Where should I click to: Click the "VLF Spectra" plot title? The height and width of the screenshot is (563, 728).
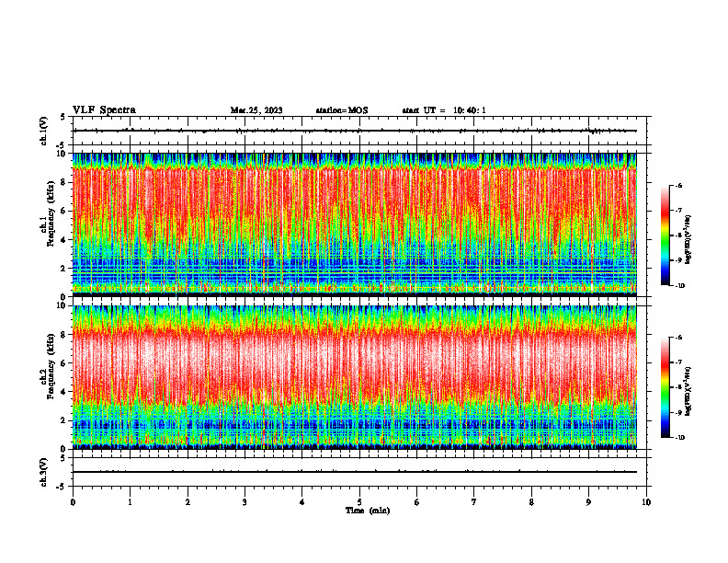point(104,110)
